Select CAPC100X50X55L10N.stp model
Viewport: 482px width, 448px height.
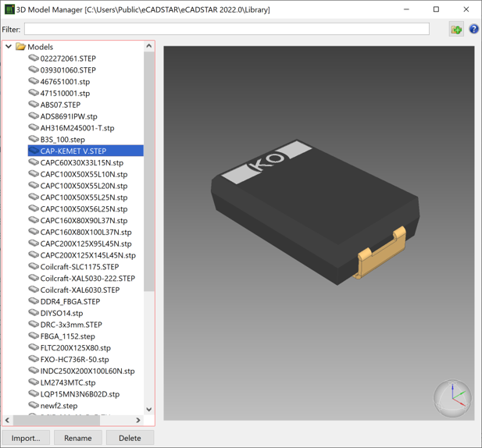click(x=84, y=174)
